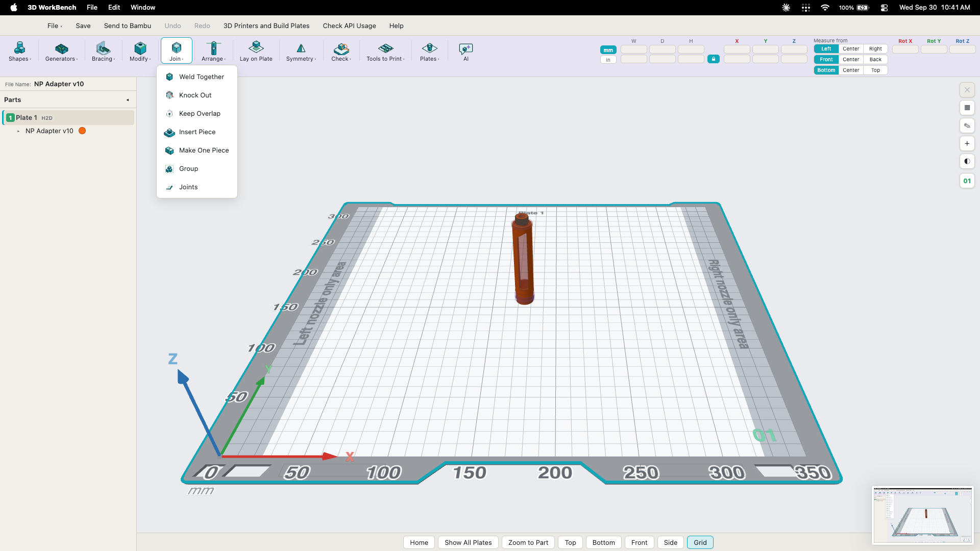The height and width of the screenshot is (551, 980).
Task: Click Check API Usage
Action: 349,26
